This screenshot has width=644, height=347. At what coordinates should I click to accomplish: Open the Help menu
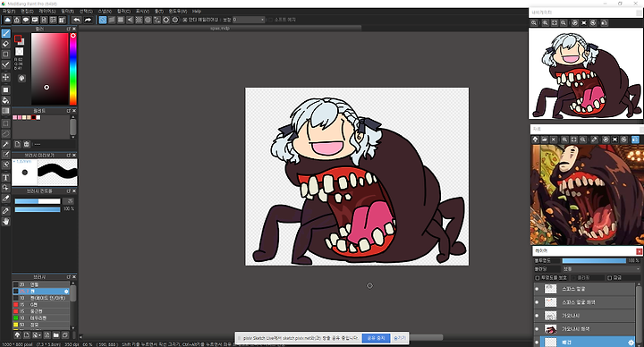(x=197, y=12)
